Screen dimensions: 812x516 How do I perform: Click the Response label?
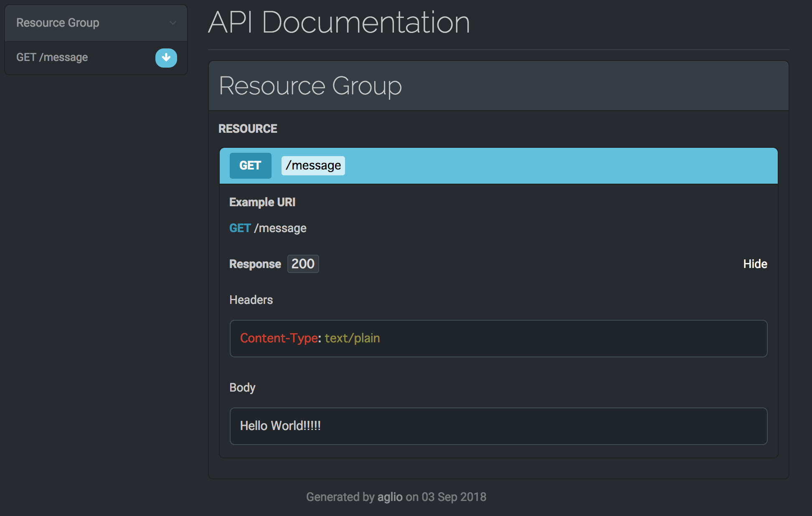pos(255,264)
